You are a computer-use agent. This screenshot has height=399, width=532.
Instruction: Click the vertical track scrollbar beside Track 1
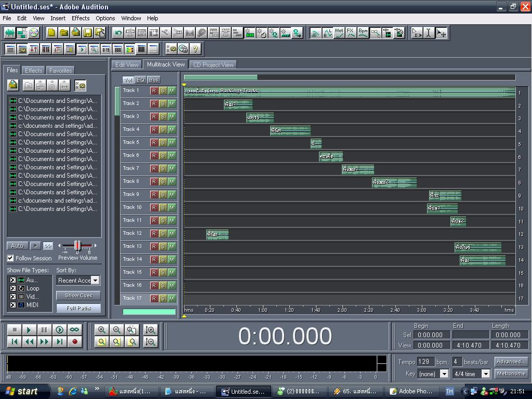(117, 101)
